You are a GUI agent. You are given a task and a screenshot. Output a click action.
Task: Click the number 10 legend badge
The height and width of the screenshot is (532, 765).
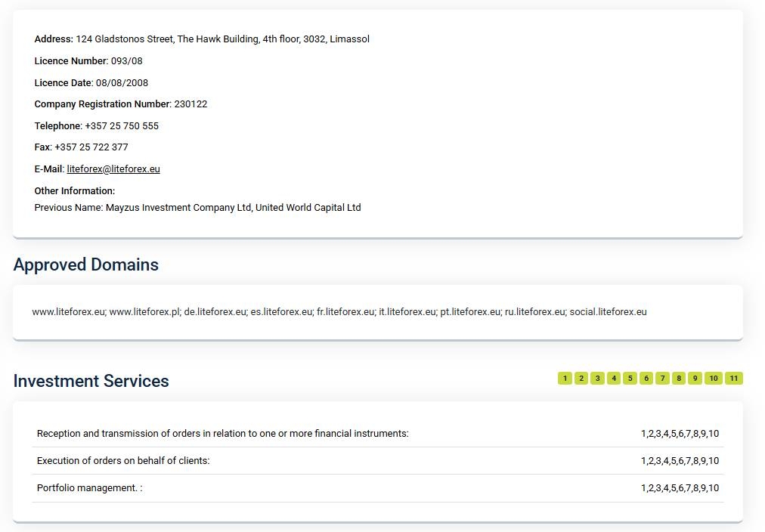point(713,379)
